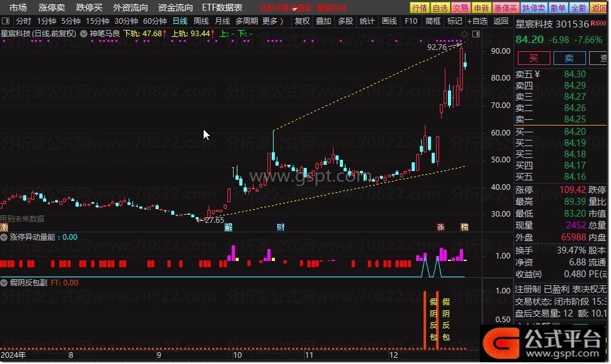
Task: Click the 证券交易未登录 login link
Action: click(x=286, y=7)
